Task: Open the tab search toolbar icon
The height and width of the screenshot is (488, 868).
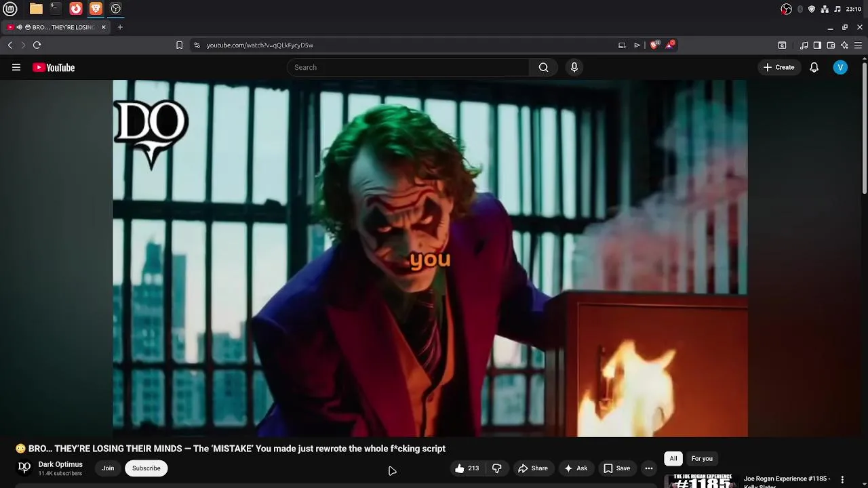Action: 782,45
